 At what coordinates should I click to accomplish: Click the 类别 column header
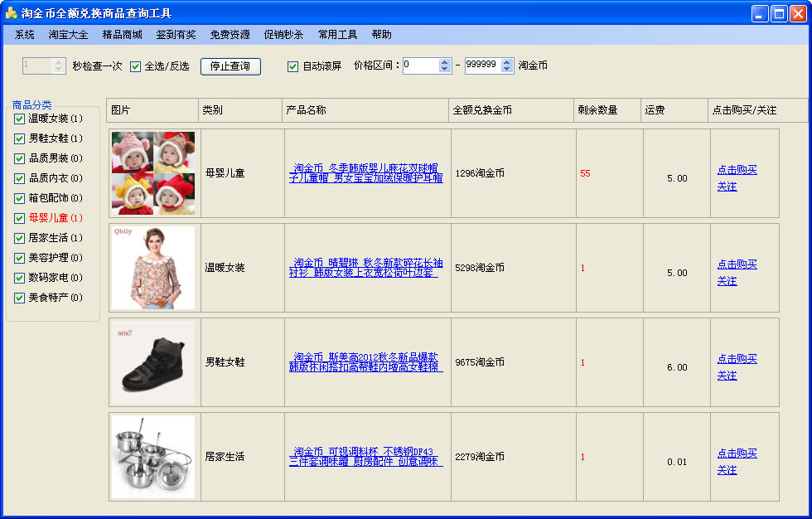(x=240, y=110)
